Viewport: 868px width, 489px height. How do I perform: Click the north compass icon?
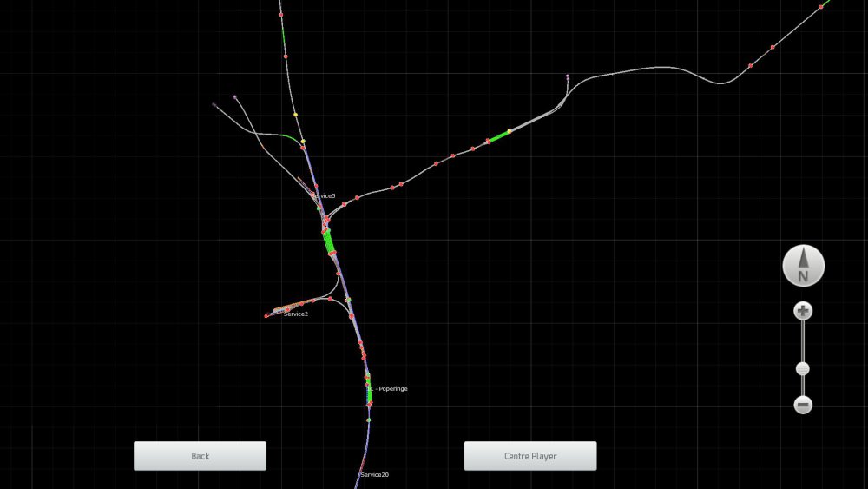pos(803,265)
